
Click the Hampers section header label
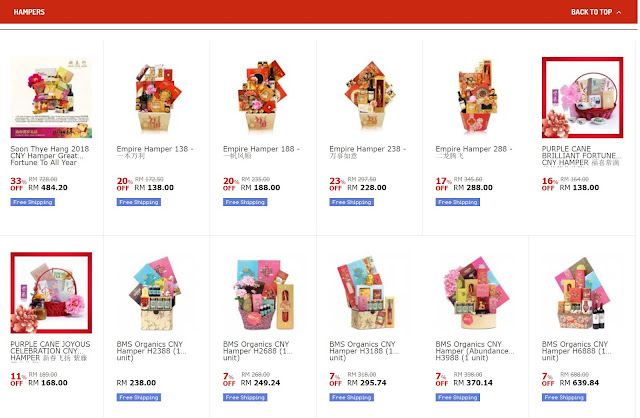click(x=29, y=12)
